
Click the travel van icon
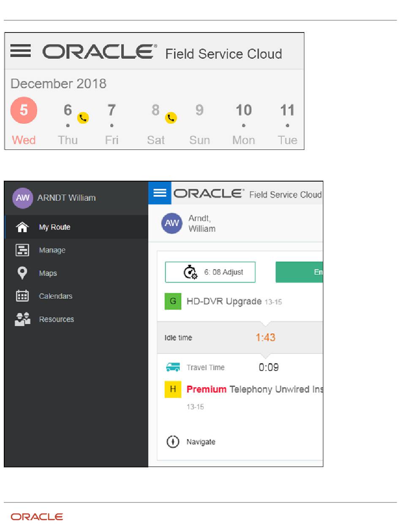[173, 368]
